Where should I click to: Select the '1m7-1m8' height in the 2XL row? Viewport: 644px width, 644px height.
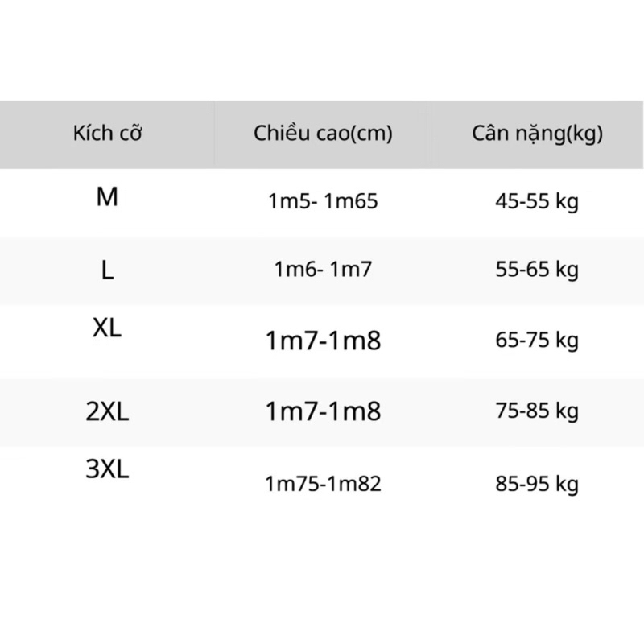(x=323, y=412)
